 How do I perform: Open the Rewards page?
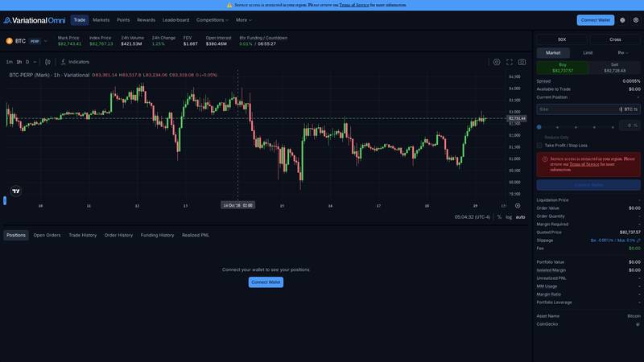[147, 20]
